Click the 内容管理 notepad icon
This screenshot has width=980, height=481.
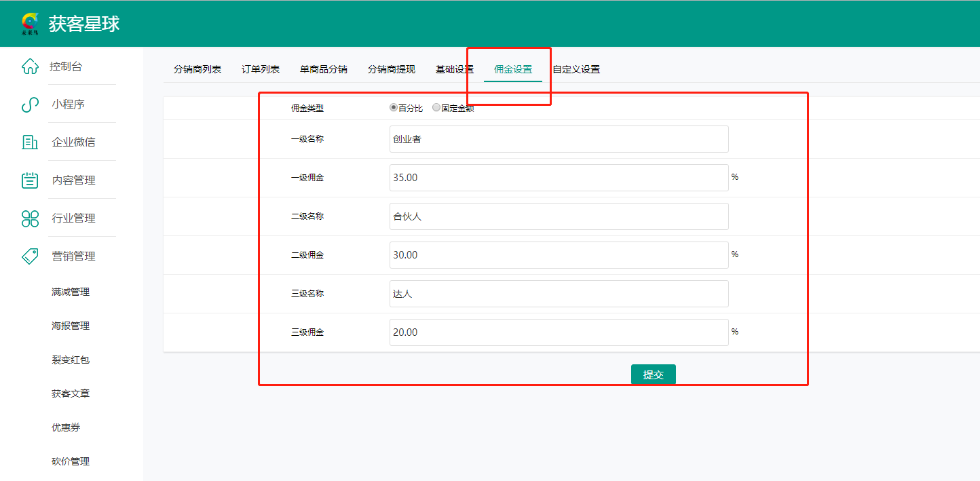[x=30, y=180]
